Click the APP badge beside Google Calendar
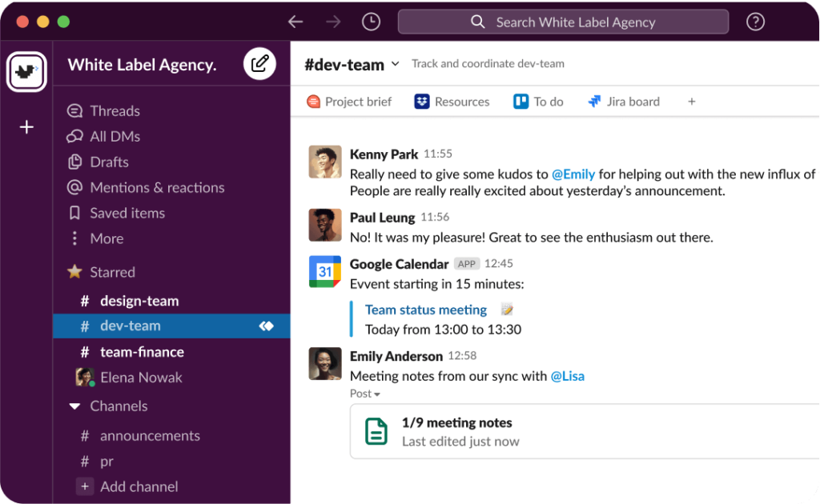The height and width of the screenshot is (504, 820). point(467,264)
